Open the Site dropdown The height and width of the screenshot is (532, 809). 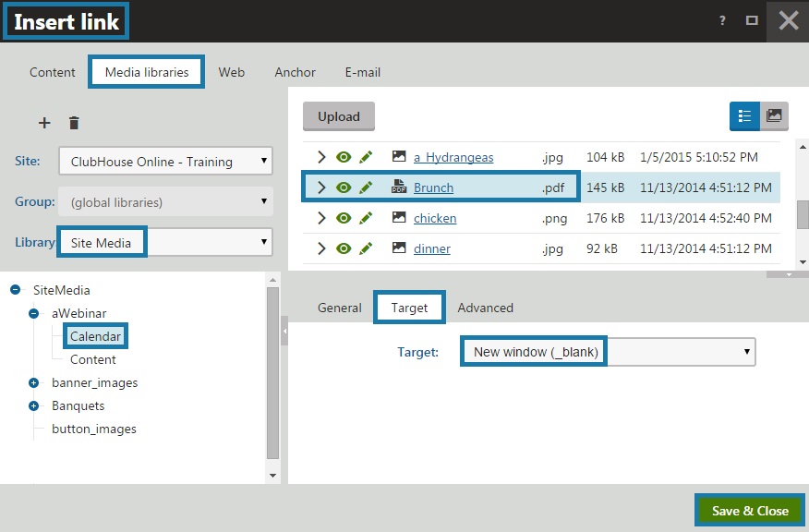tap(165, 162)
